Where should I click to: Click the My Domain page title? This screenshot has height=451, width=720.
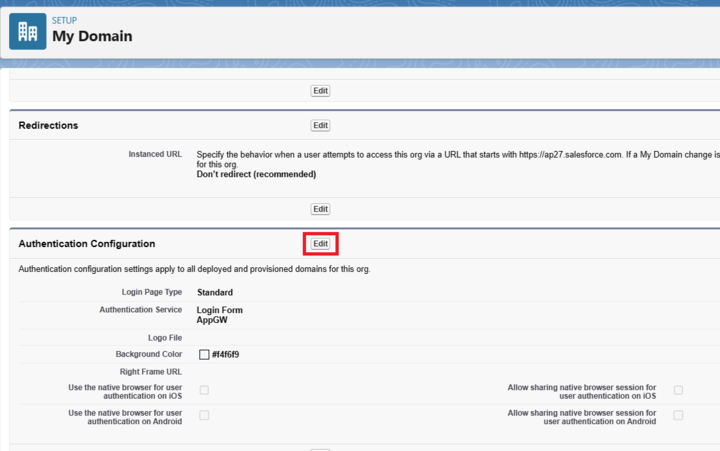coord(92,37)
